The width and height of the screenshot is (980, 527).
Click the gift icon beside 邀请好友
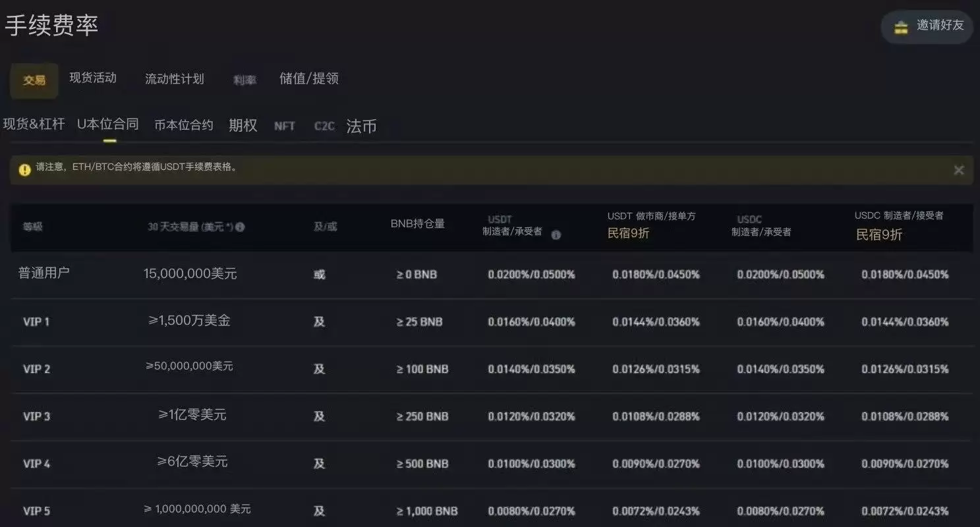[901, 27]
